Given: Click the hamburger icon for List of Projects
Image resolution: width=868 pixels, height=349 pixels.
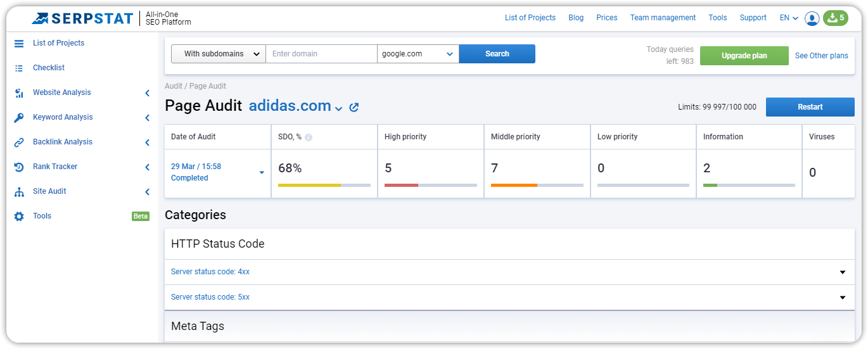Looking at the screenshot, I should click(19, 43).
